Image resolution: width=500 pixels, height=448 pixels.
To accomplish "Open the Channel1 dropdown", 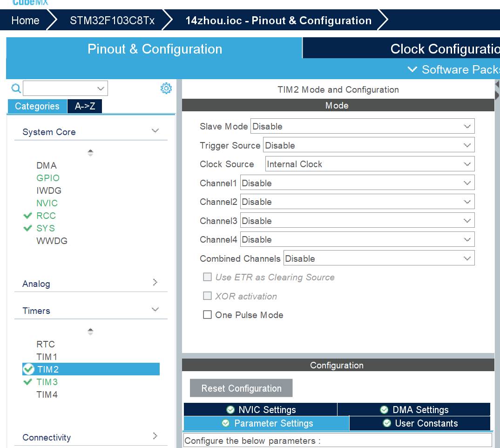I will (x=358, y=183).
